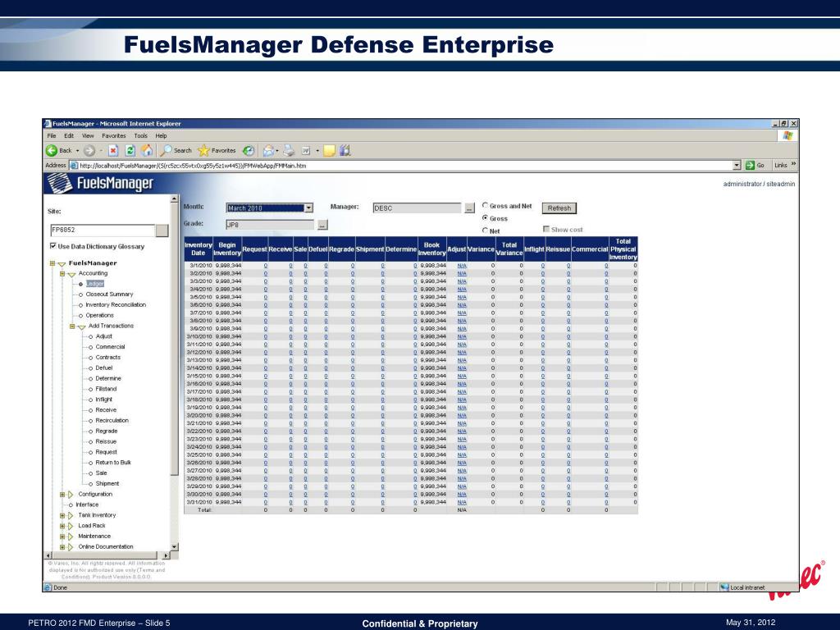Image resolution: width=840 pixels, height=630 pixels.
Task: Click the Refresh button
Action: point(559,208)
